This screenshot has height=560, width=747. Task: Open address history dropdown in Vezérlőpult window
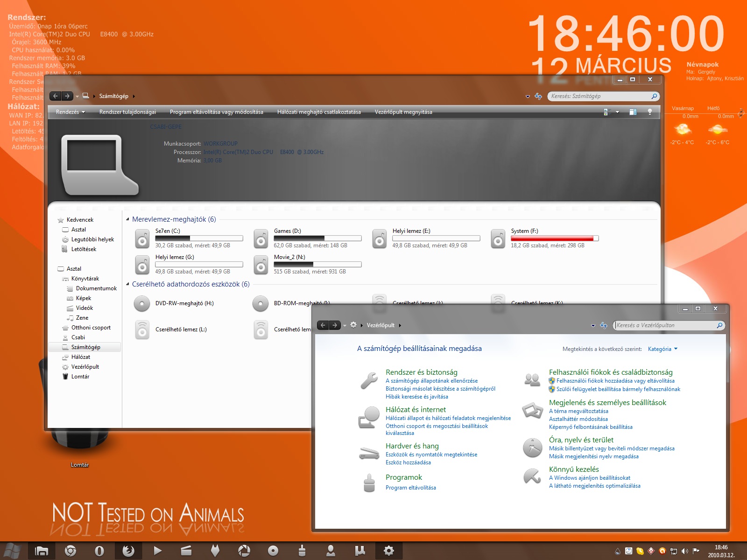pos(593,325)
